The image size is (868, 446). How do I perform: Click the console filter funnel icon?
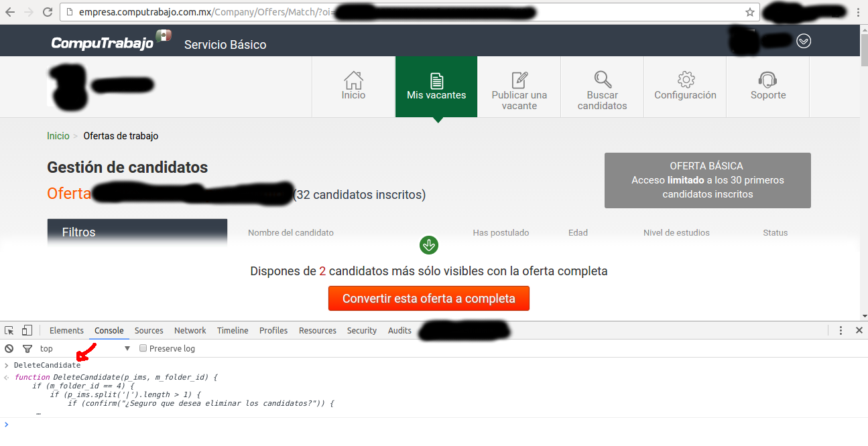coord(27,348)
